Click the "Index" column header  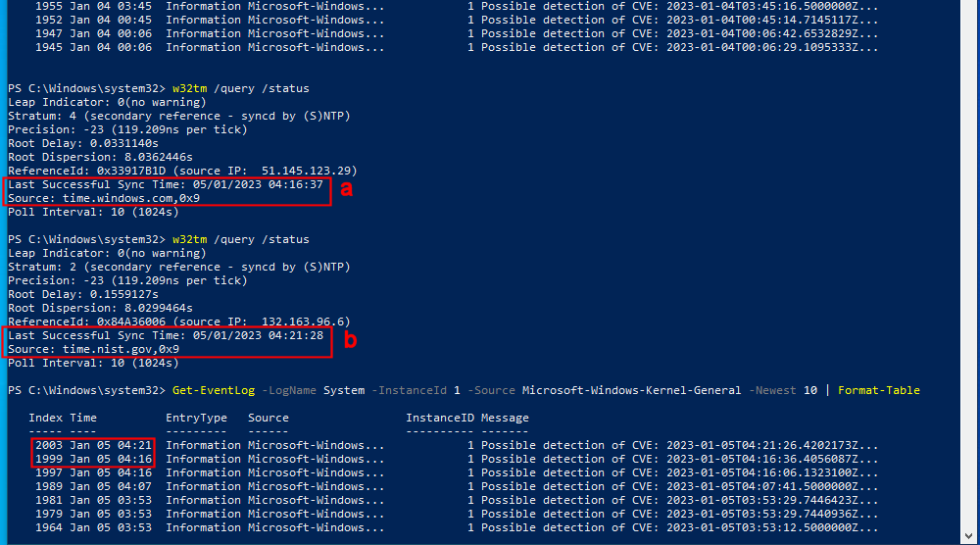tap(45, 418)
